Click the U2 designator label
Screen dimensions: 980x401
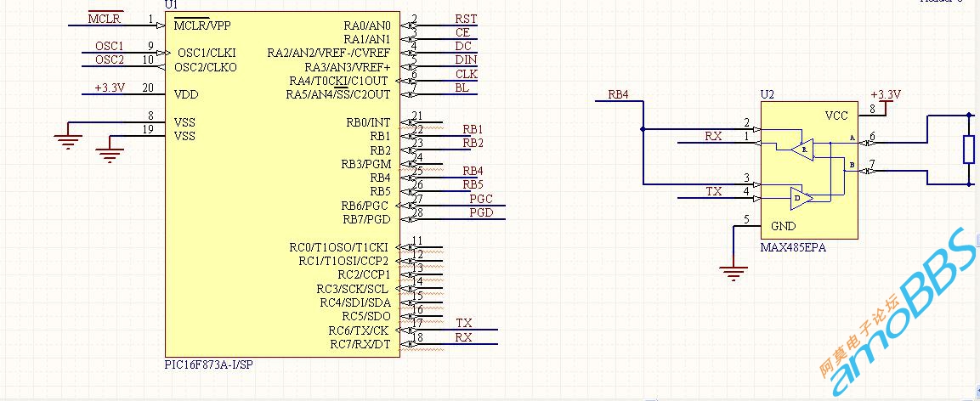point(767,94)
